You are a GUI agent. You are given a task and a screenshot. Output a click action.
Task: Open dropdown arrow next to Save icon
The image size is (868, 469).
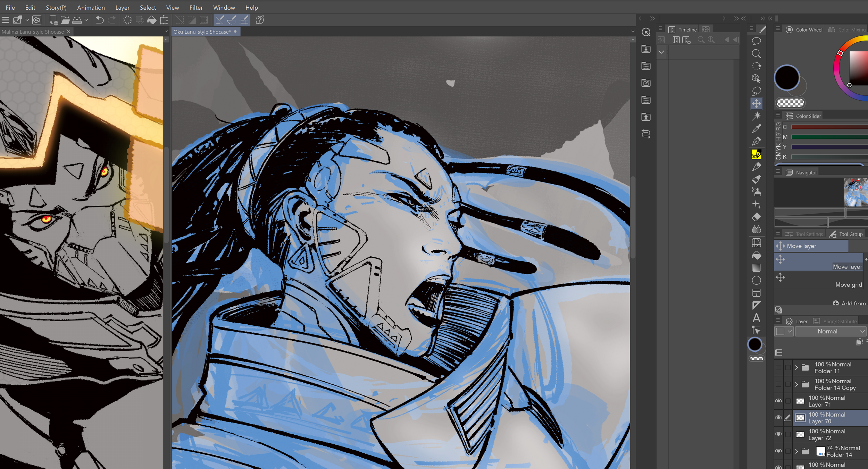pos(86,20)
